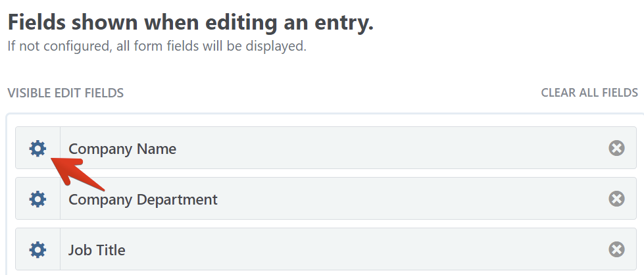Delete the Job Title field with X icon

616,249
